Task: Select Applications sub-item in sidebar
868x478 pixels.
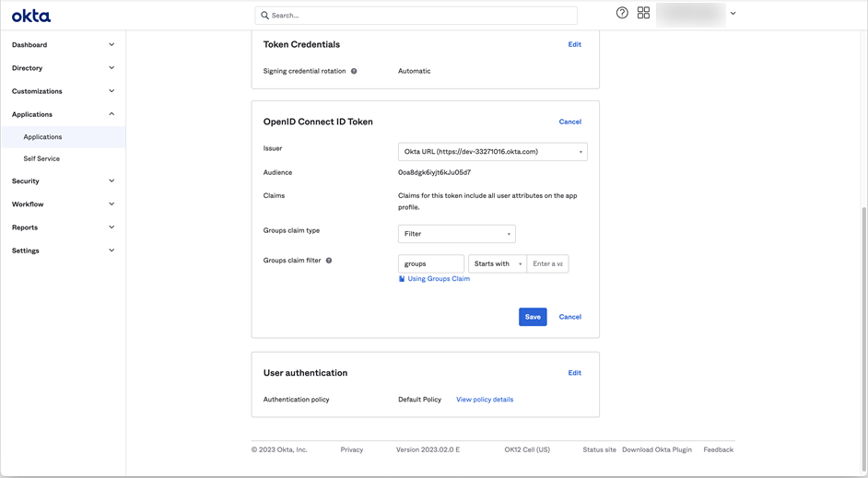Action: click(63, 136)
